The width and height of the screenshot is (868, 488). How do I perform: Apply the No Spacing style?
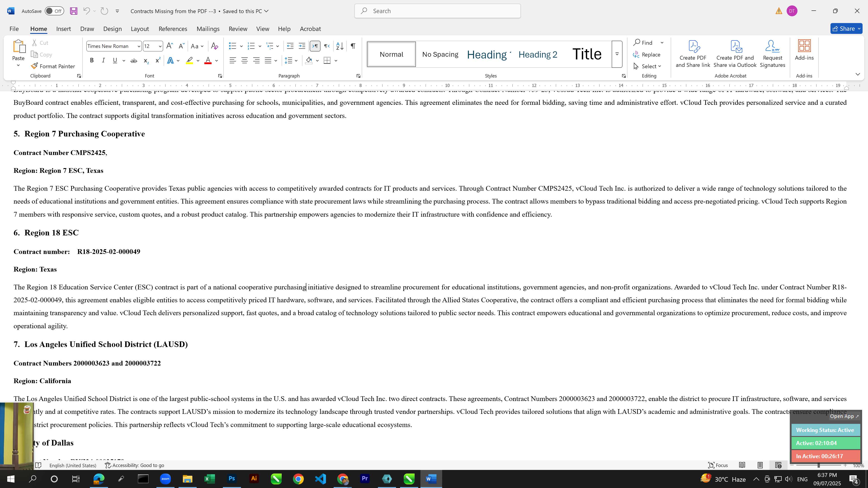coord(440,54)
